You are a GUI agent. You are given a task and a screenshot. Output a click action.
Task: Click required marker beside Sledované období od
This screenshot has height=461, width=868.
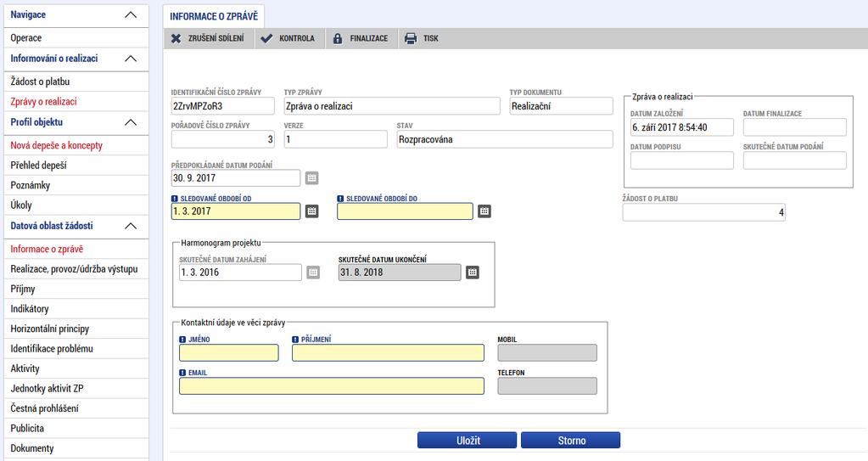pyautogui.click(x=175, y=199)
